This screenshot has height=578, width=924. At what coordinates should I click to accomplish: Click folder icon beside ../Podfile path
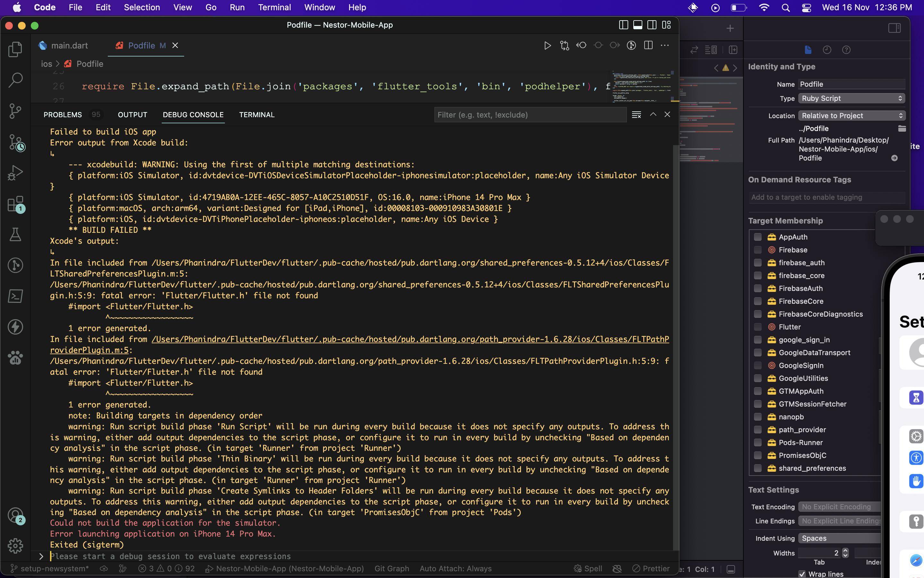pyautogui.click(x=902, y=128)
